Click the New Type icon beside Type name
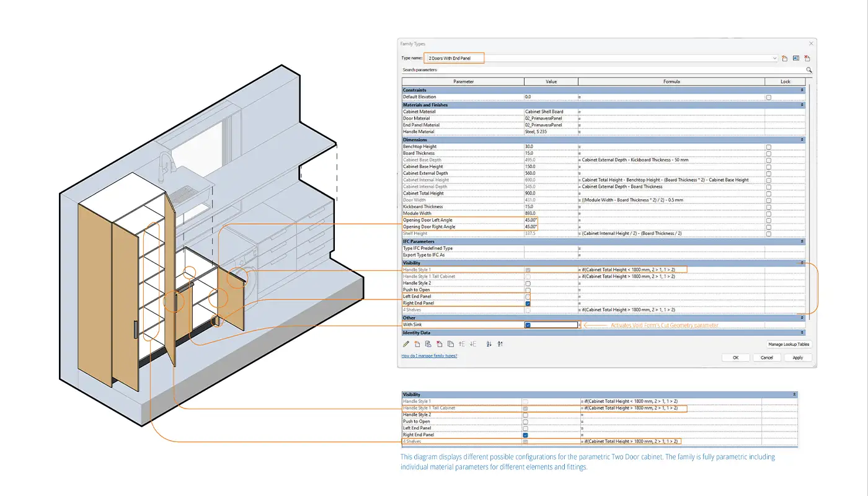This screenshot has height=496, width=868. 784,58
